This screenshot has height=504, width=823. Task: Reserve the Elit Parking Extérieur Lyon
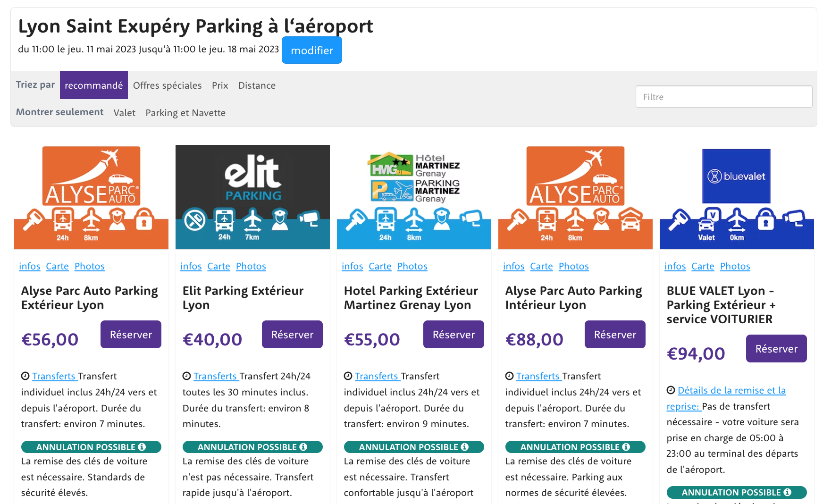(x=292, y=335)
